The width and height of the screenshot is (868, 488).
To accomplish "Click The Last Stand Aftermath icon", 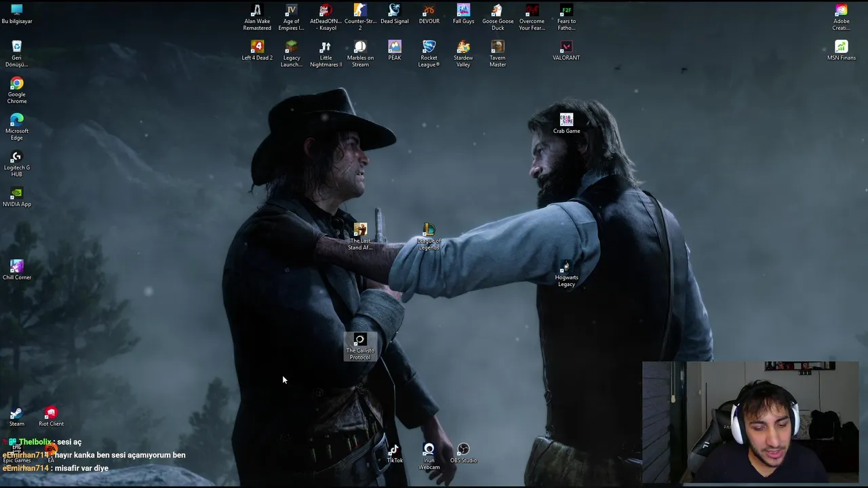I will coord(360,237).
